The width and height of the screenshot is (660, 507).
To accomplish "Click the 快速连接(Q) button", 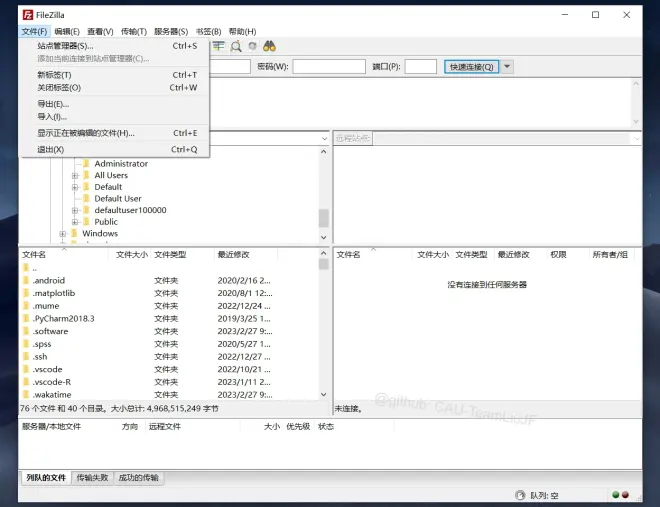I will 471,66.
